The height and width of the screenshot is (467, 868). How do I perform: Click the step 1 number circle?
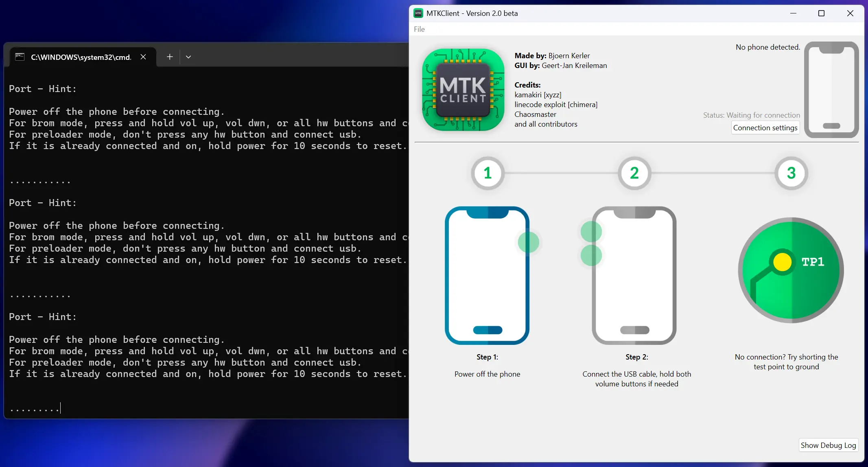(x=488, y=173)
